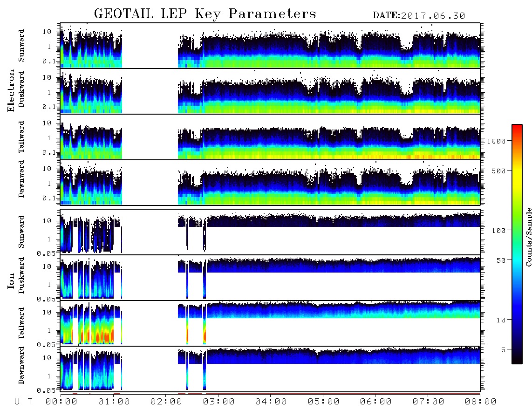
Task: Click the 01:00 time tick label
Action: 114,402
